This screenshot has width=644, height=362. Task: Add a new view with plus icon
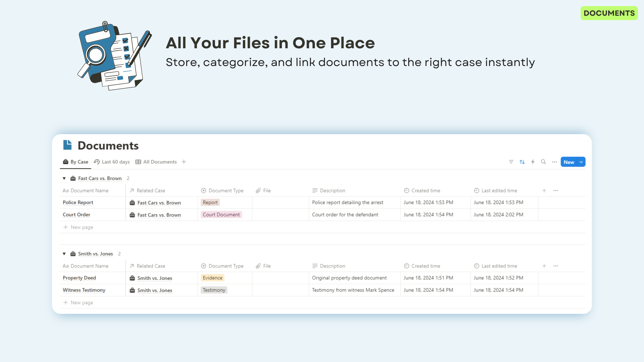tap(184, 162)
